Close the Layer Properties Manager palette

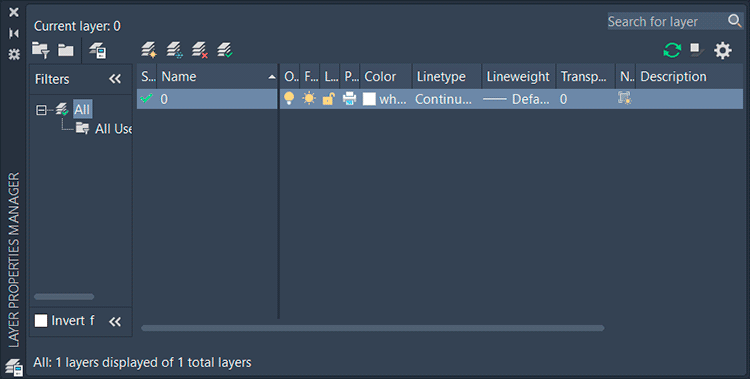click(x=14, y=12)
